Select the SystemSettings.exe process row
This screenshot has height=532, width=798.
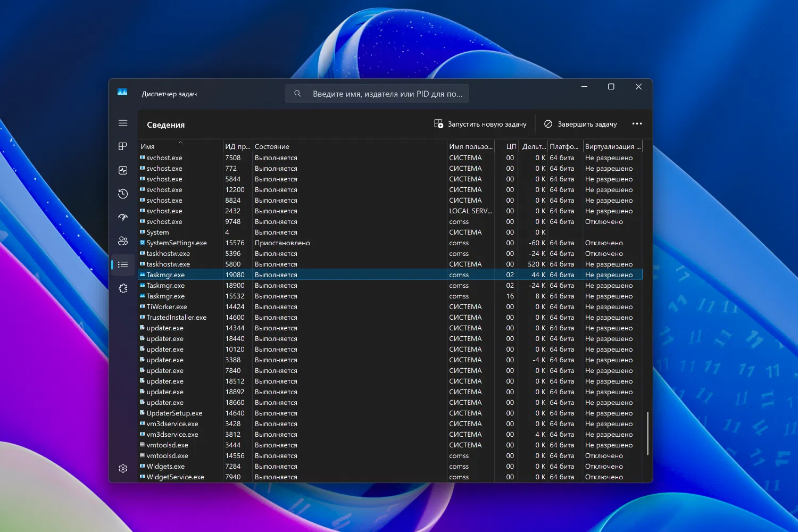177,243
